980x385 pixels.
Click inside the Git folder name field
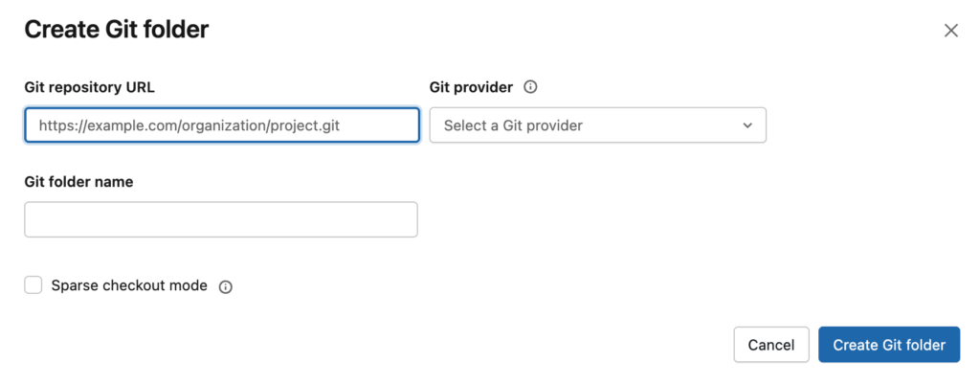tap(221, 219)
